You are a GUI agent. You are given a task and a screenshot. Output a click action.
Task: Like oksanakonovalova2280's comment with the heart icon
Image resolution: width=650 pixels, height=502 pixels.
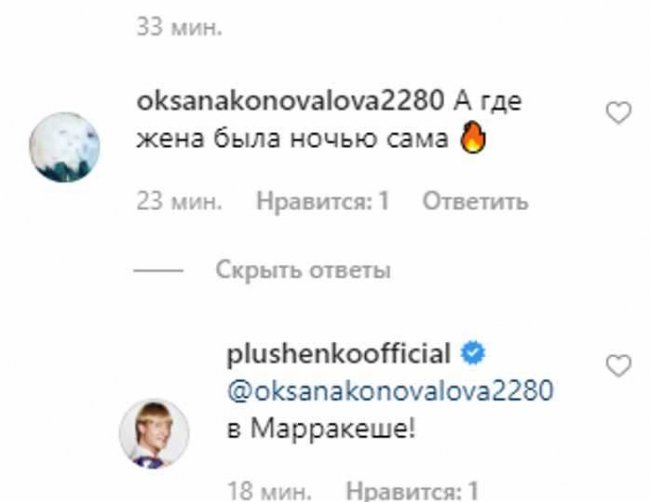point(618,112)
